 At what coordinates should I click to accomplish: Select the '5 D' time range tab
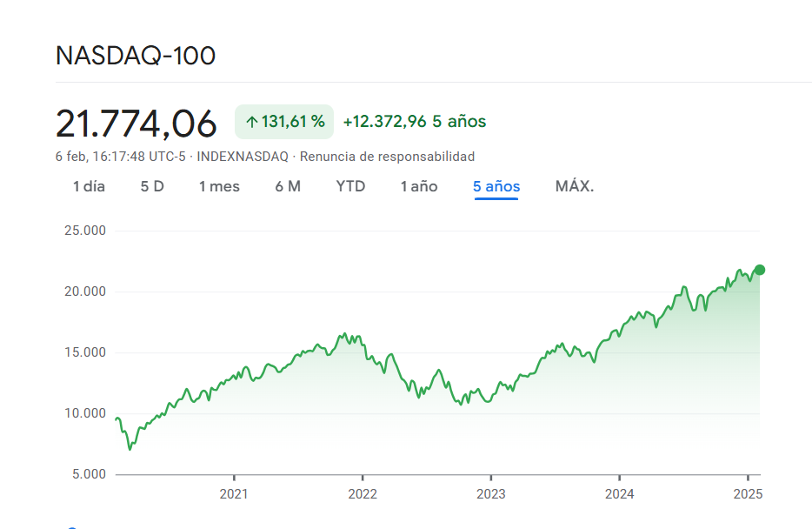[151, 186]
